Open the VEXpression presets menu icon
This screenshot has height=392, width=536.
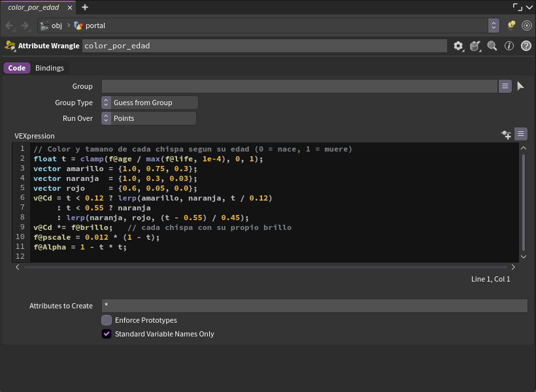pos(520,134)
